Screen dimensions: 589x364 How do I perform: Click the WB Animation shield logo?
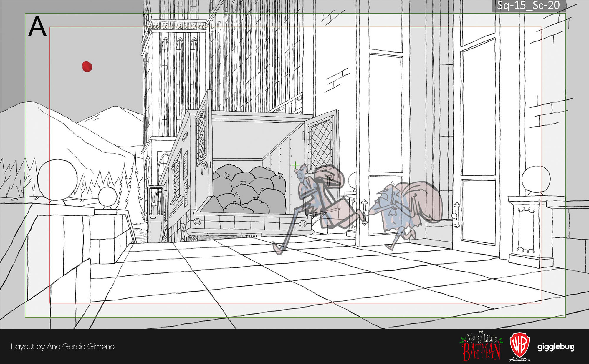(520, 347)
